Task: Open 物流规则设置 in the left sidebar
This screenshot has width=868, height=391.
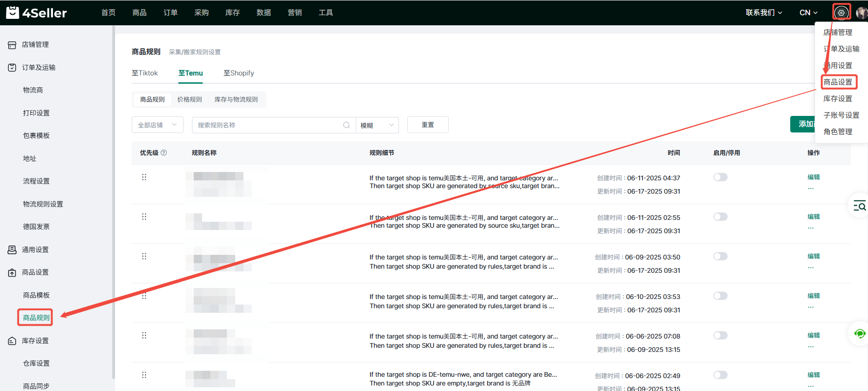Action: tap(43, 204)
